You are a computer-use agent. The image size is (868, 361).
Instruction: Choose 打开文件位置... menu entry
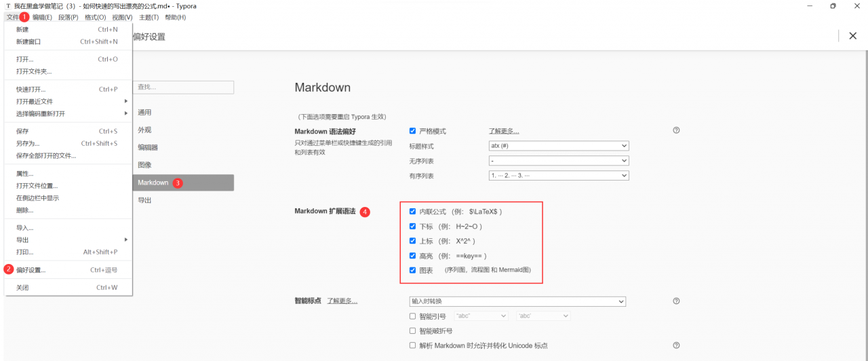coord(68,186)
